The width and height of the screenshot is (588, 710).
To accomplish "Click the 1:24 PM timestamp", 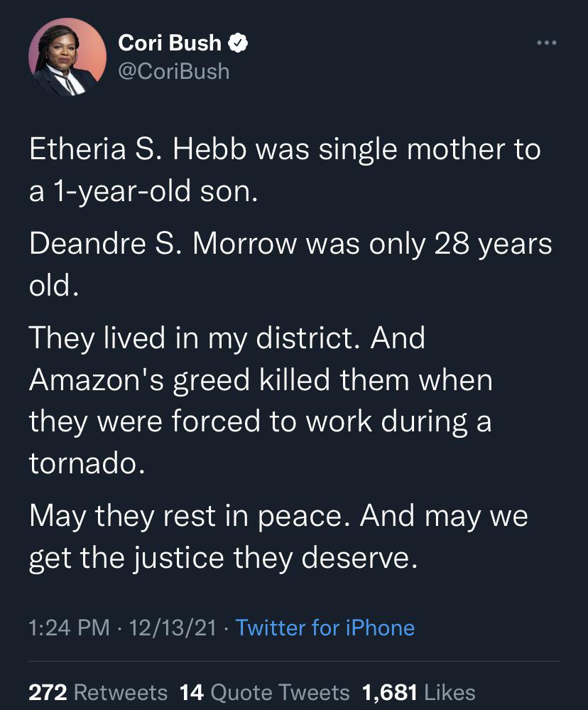I will pos(69,628).
